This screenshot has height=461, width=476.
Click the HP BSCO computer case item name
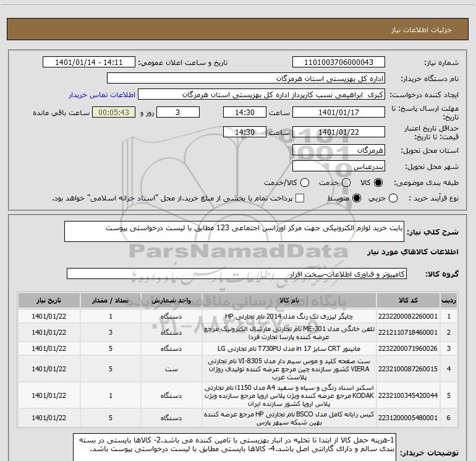(289, 418)
